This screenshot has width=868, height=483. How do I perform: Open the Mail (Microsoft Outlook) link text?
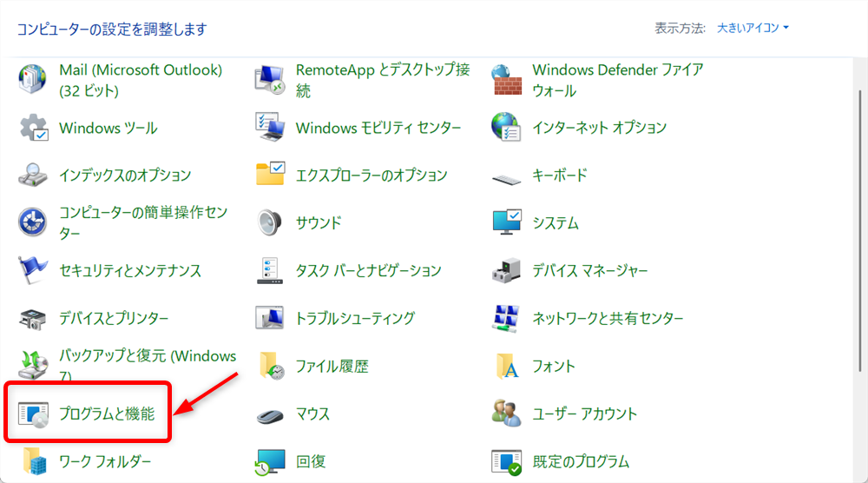click(141, 80)
